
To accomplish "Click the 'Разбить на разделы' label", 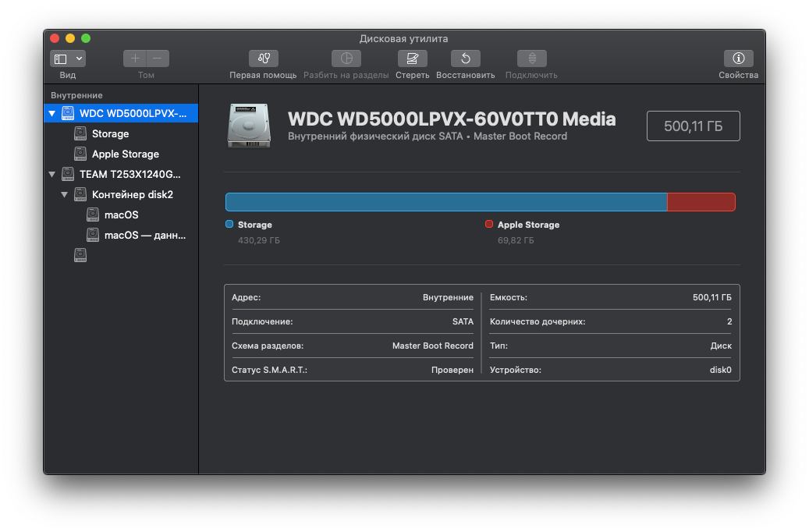I will pos(346,76).
